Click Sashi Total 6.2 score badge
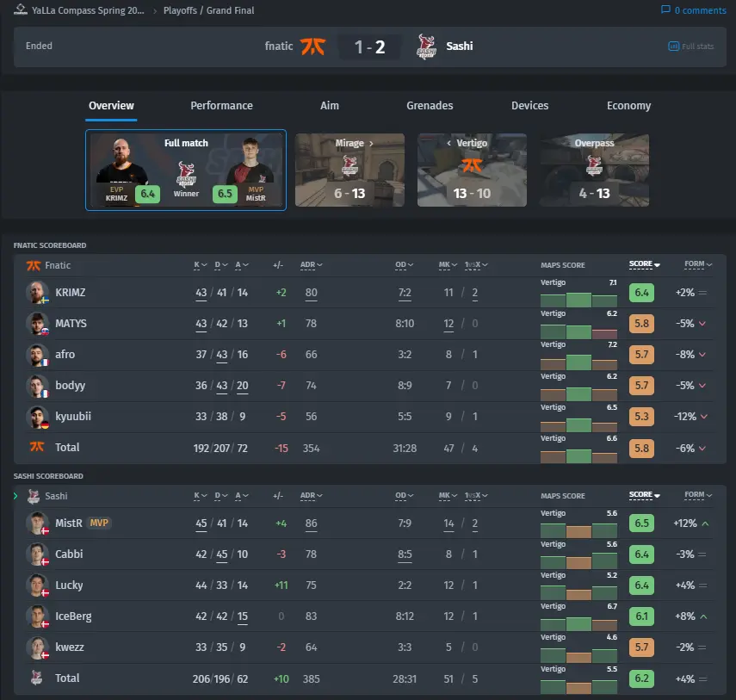This screenshot has width=736, height=700. click(x=641, y=678)
